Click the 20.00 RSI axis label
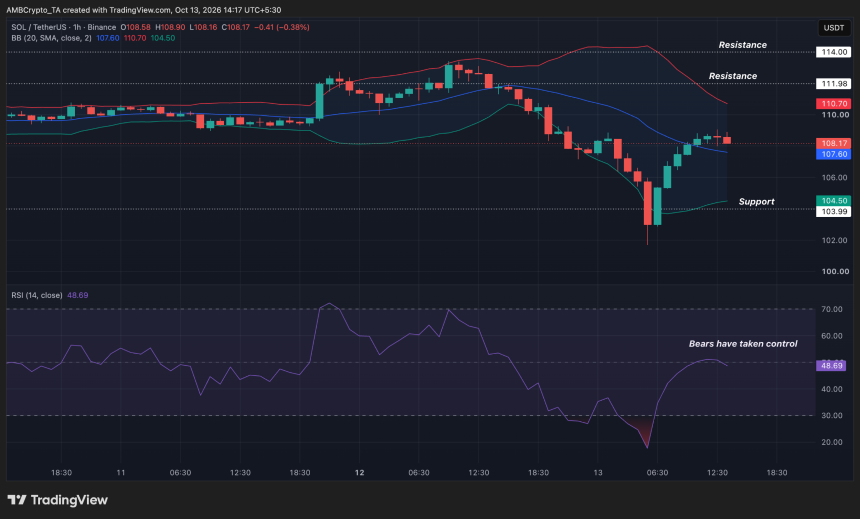The width and height of the screenshot is (860, 519). [x=831, y=442]
